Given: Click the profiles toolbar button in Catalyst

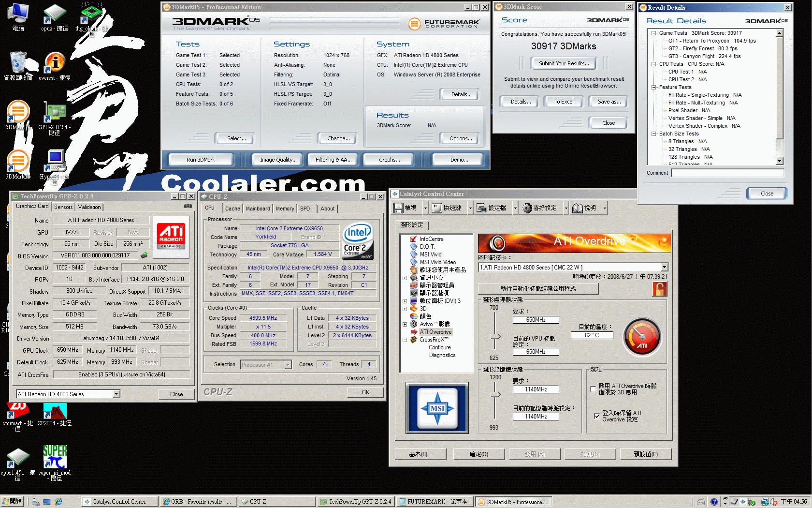Looking at the screenshot, I should [493, 208].
